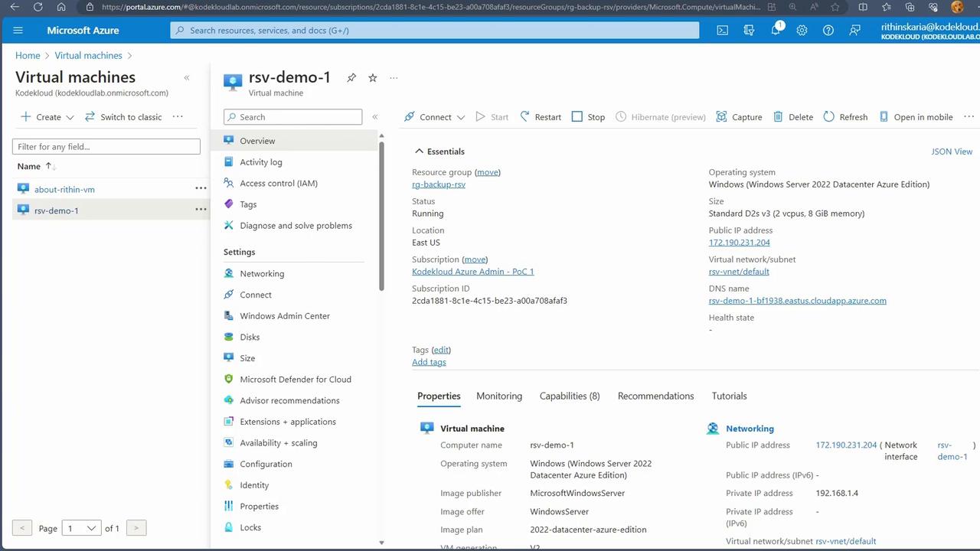Collapse the Virtual machines list panel

point(187,77)
